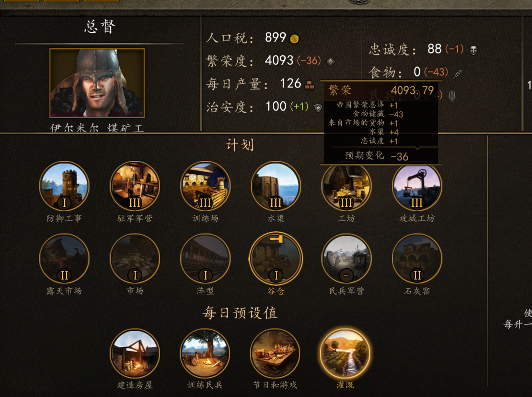
Task: Open the 阵型 formation building project
Action: pos(205,258)
